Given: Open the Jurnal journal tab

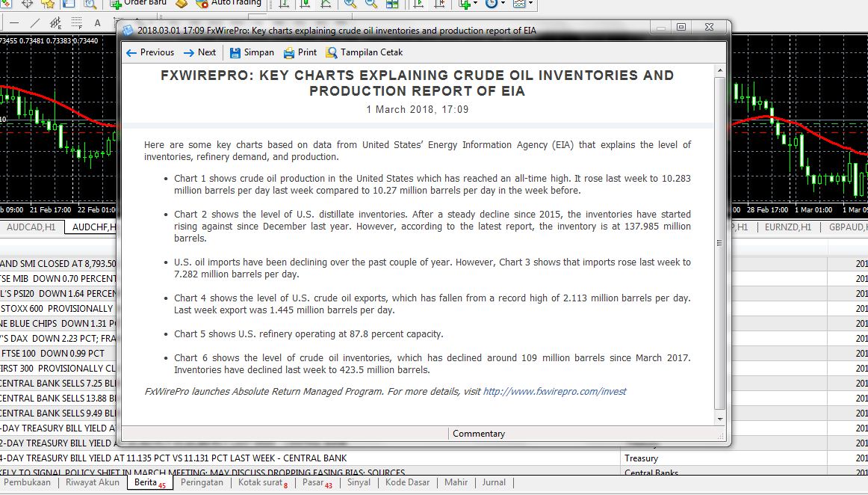Looking at the screenshot, I should [x=494, y=482].
